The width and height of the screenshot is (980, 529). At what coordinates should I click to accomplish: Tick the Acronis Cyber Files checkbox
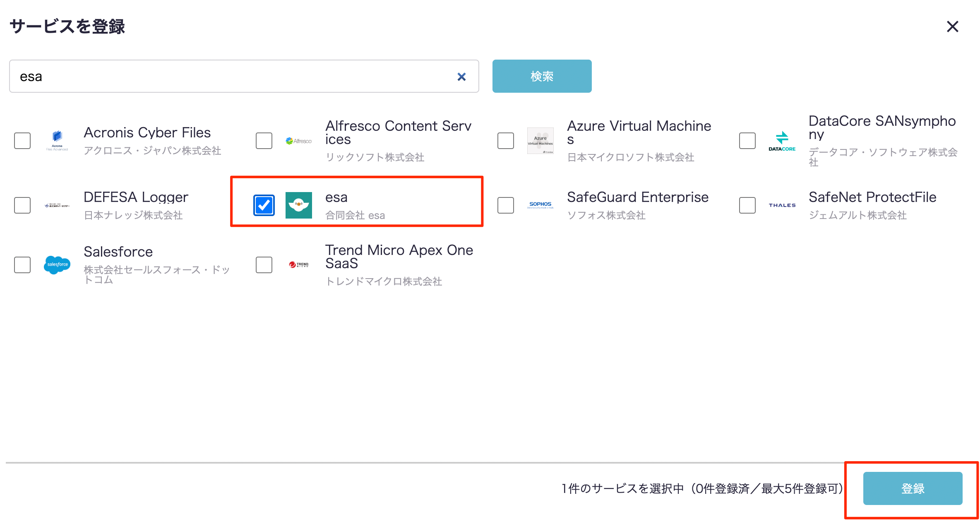point(22,141)
